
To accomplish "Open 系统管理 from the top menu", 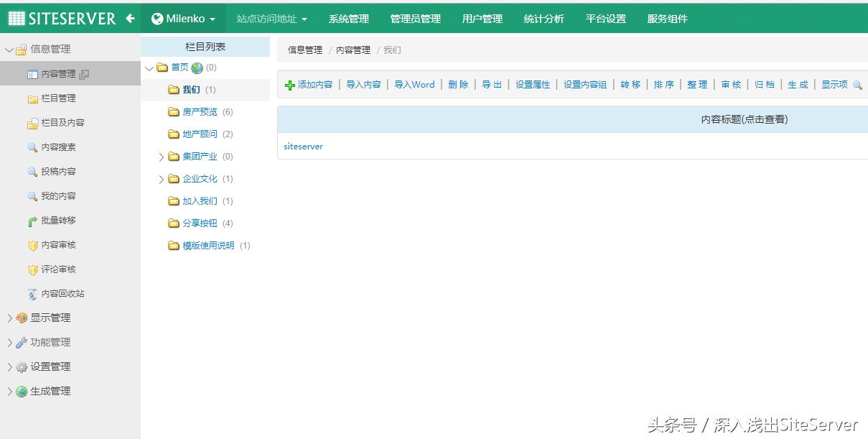I will pos(348,19).
